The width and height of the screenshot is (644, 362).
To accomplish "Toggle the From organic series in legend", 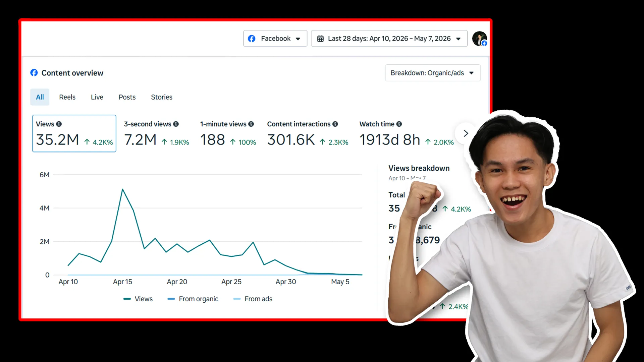I will click(193, 299).
